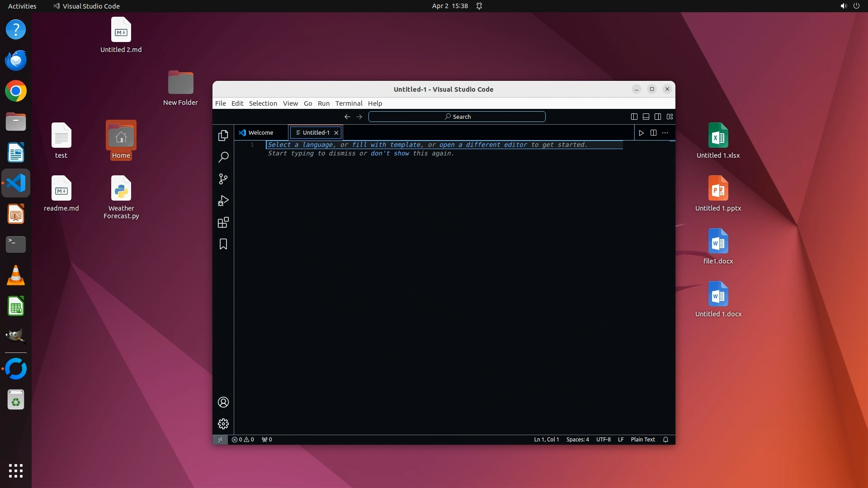Open the editor More Actions ellipsis menu
Screen dimensions: 868x488
pos(665,133)
